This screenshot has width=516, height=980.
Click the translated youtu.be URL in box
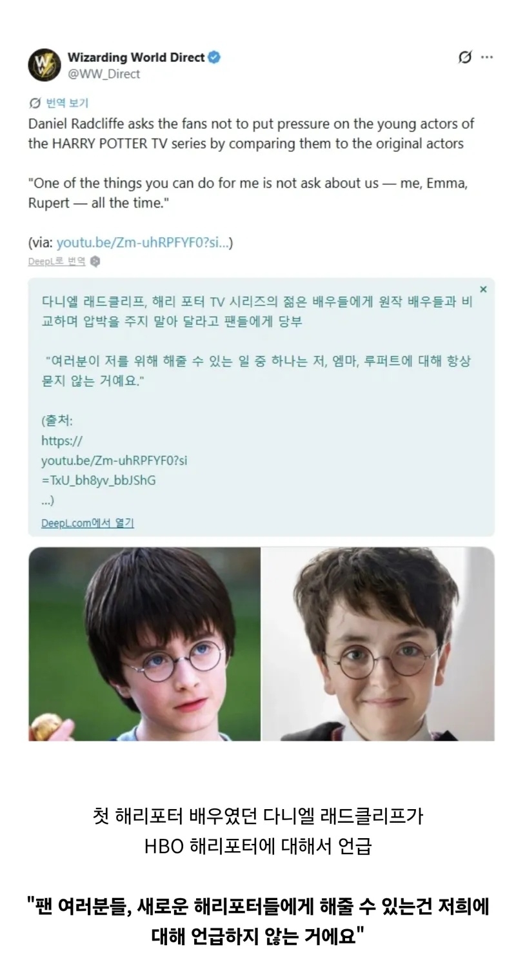coord(114,461)
